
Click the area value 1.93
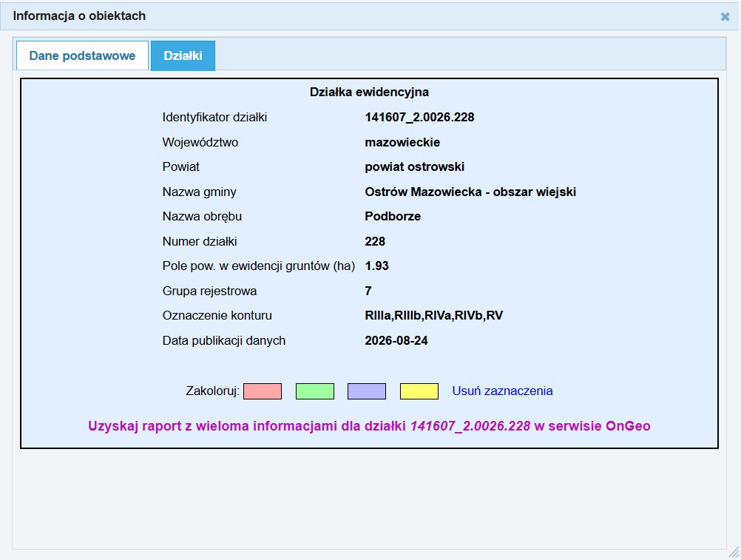tap(376, 266)
